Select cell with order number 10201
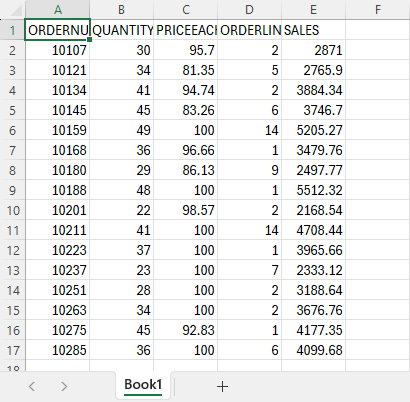Screen dimensions: 410x402 point(58,210)
